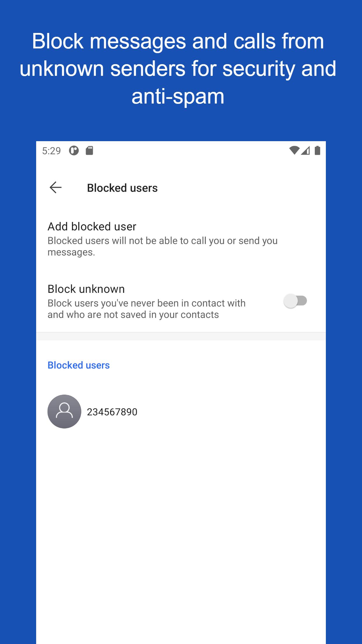Tap the person silhouette inside the avatar
The height and width of the screenshot is (644, 362).
coord(64,411)
